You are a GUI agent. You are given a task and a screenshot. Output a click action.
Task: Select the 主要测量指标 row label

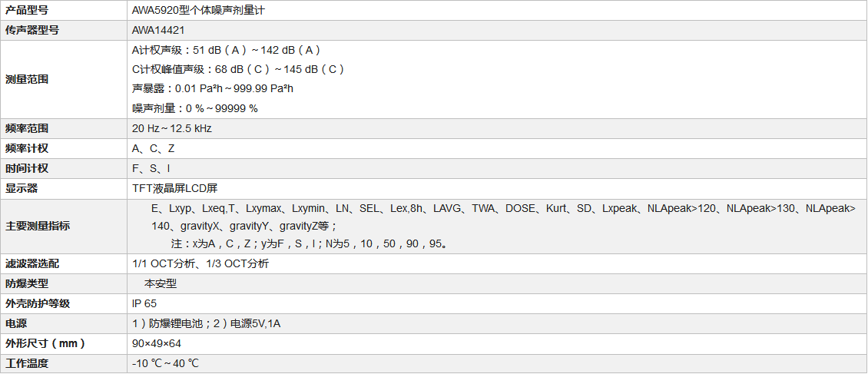pos(38,226)
